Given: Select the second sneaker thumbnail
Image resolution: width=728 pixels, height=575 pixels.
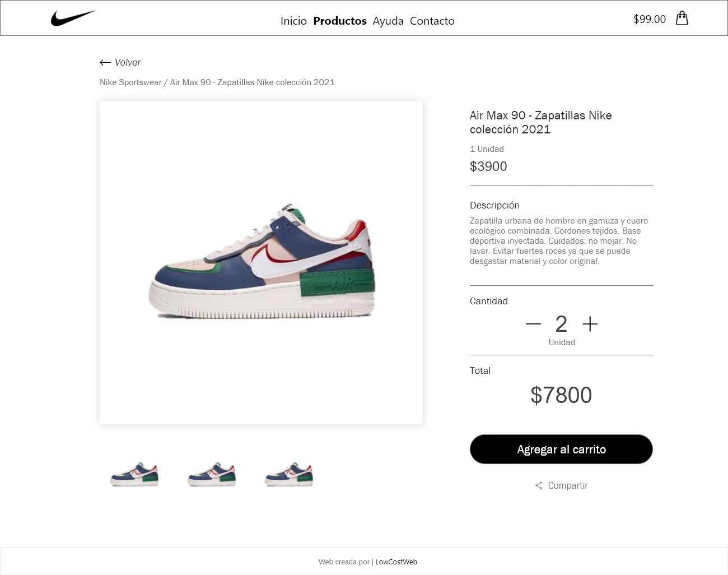Looking at the screenshot, I should (x=212, y=474).
